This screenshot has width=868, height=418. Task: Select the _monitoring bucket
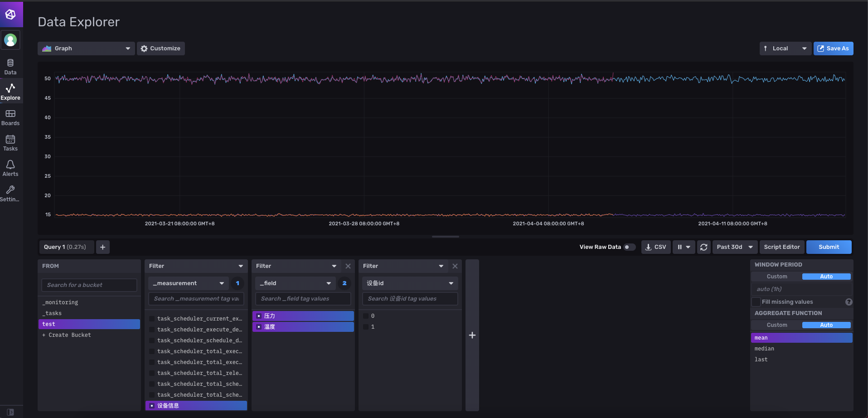tap(89, 302)
